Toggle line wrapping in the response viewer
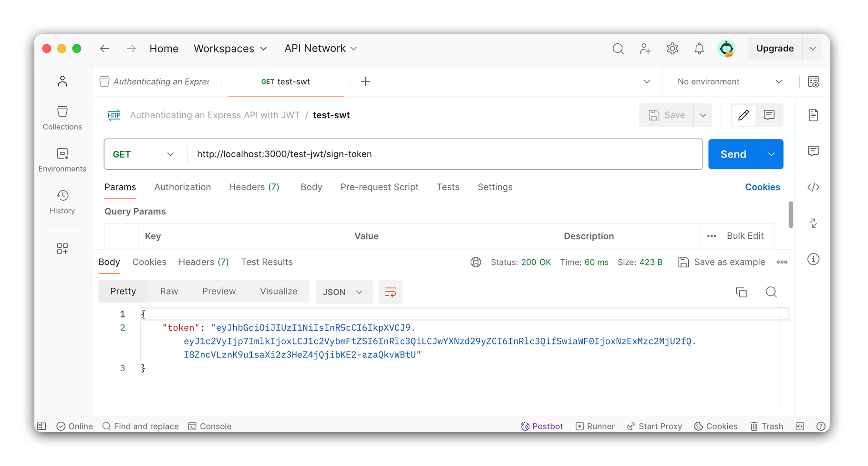The height and width of the screenshot is (466, 868). click(391, 292)
